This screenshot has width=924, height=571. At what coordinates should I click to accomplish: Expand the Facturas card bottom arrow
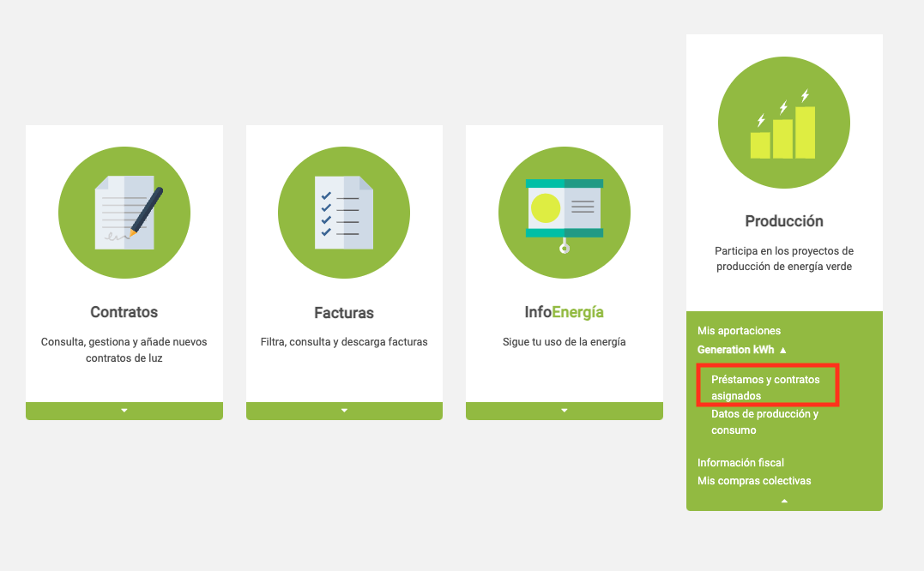click(344, 411)
